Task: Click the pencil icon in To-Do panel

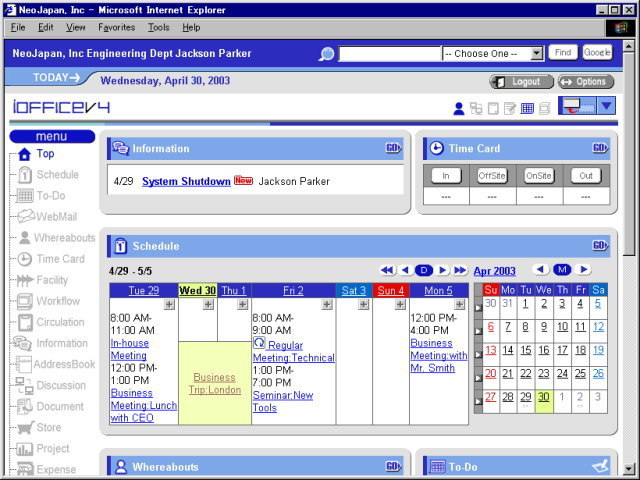Action: [600, 466]
